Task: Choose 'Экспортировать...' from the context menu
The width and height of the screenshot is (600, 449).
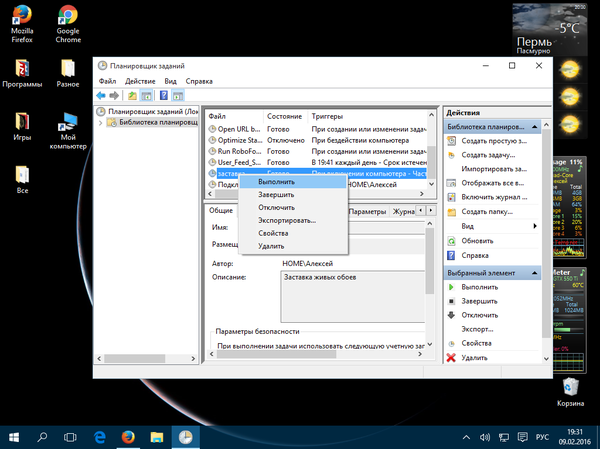Action: coord(286,220)
